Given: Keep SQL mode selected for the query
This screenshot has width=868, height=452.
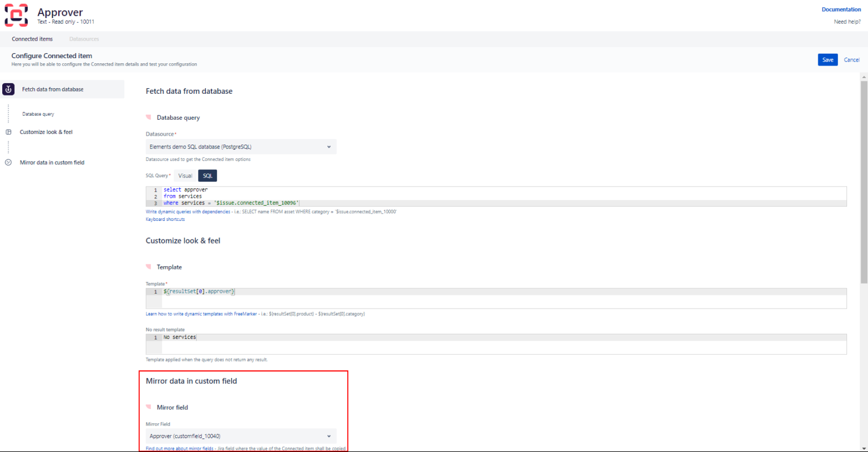Looking at the screenshot, I should (x=207, y=175).
